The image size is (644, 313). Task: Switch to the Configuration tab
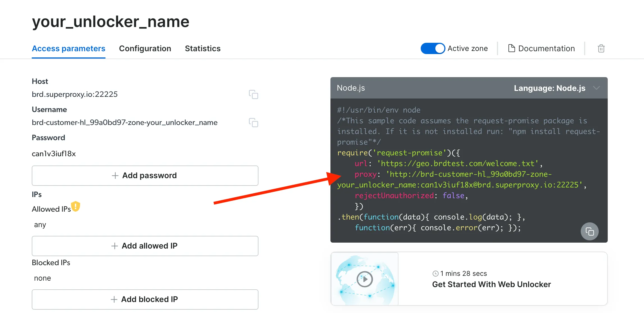point(145,48)
